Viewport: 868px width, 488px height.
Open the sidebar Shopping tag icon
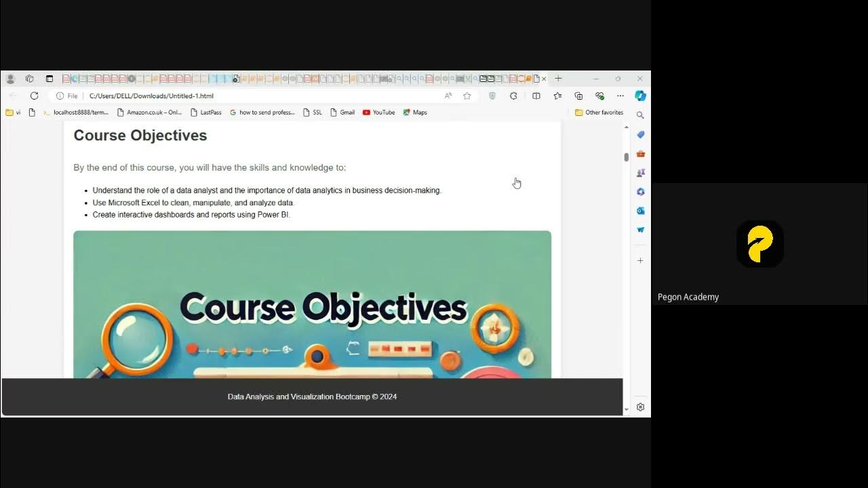(x=640, y=135)
